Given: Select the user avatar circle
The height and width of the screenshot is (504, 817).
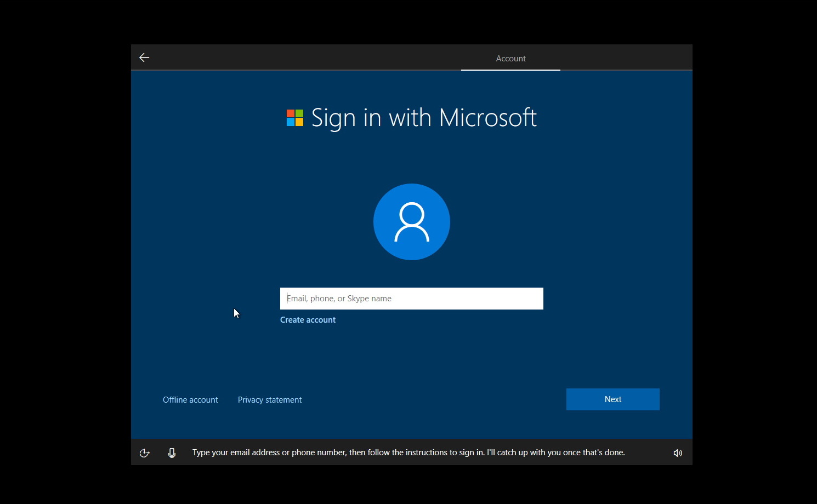Looking at the screenshot, I should (411, 221).
